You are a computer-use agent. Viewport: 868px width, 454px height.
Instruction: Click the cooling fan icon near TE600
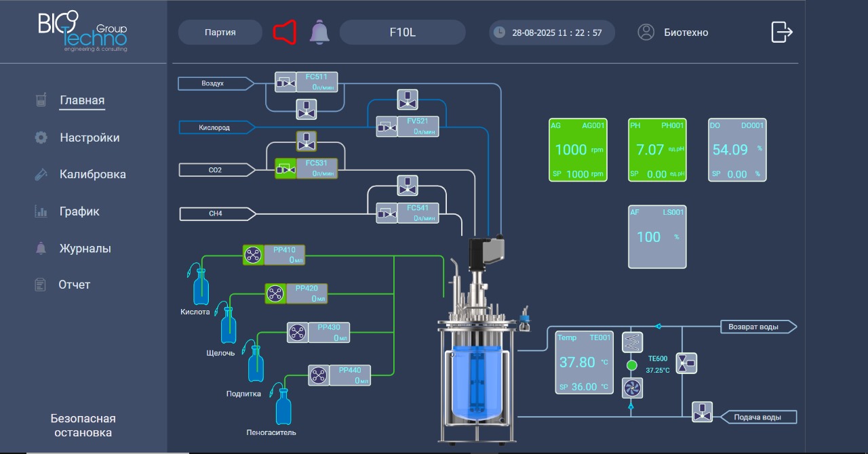(x=632, y=388)
